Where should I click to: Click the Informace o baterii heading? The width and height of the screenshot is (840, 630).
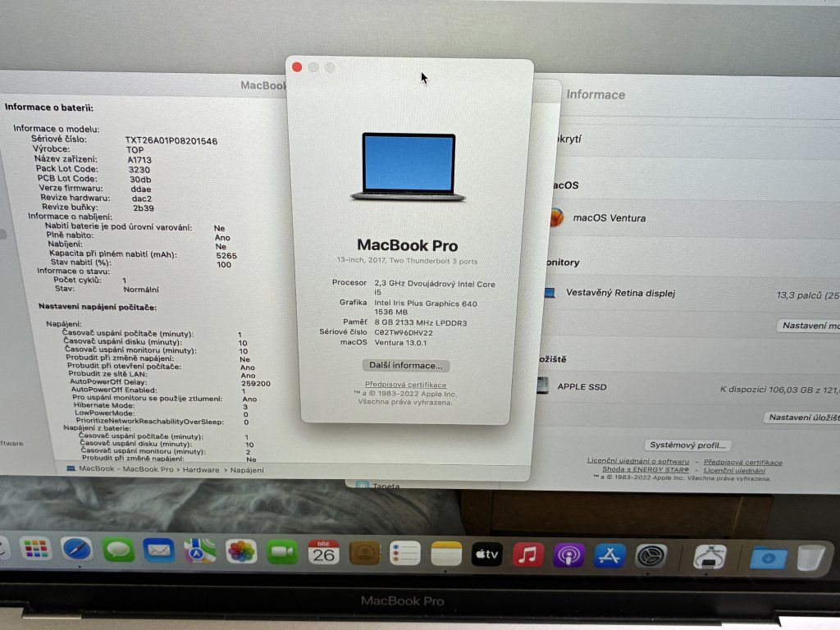point(48,107)
